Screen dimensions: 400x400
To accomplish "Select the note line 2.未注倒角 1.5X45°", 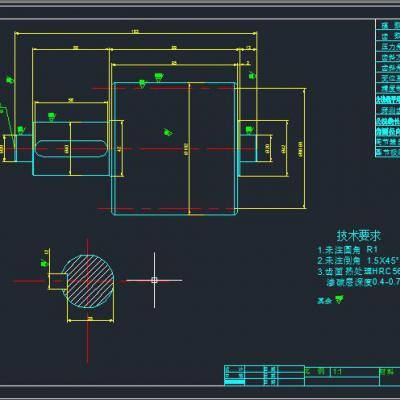I will pyautogui.click(x=358, y=260).
